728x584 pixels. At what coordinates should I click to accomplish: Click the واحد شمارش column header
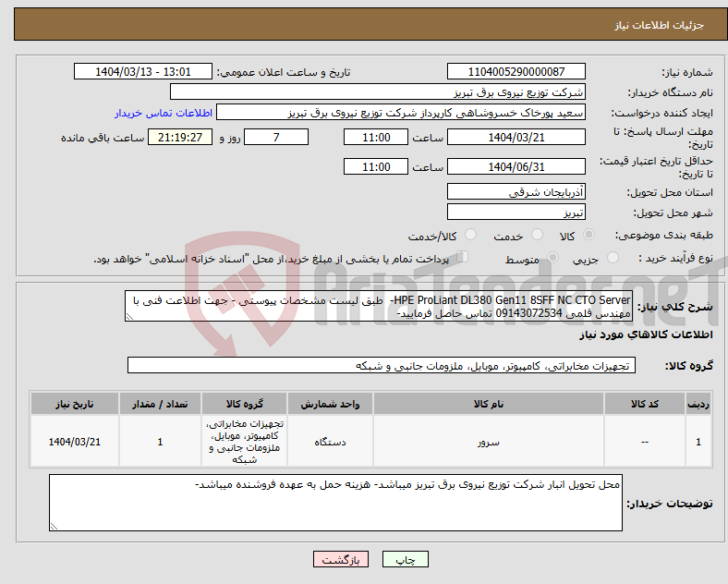click(x=330, y=404)
